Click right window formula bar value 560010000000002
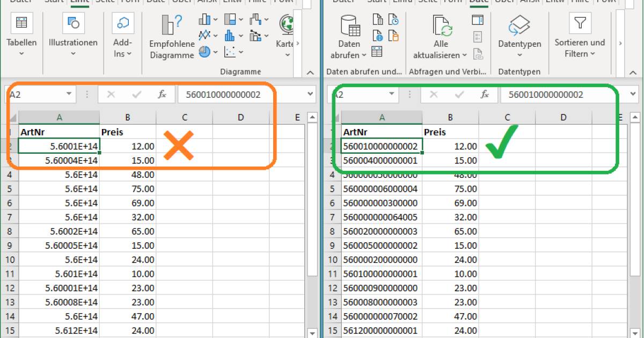The height and width of the screenshot is (338, 644). [x=546, y=95]
